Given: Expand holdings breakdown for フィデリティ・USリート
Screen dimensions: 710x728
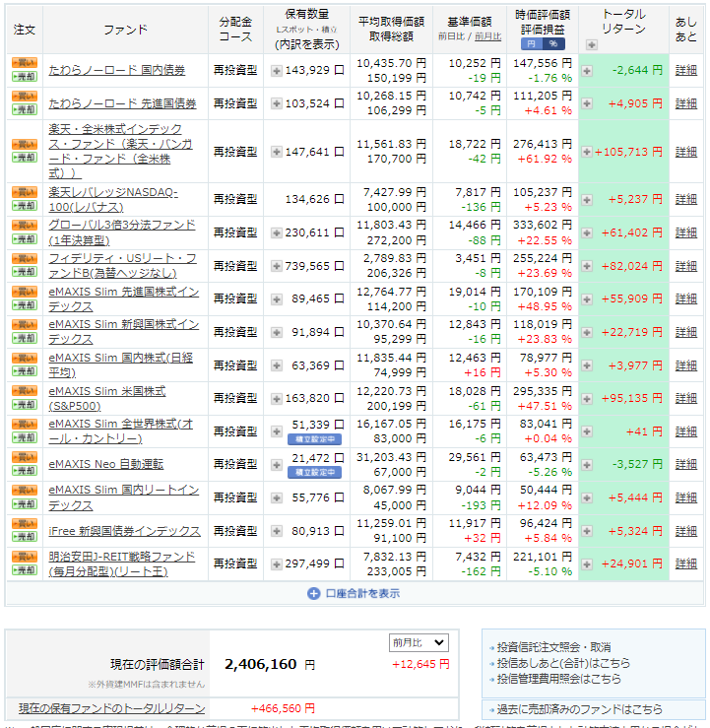Looking at the screenshot, I should [277, 266].
